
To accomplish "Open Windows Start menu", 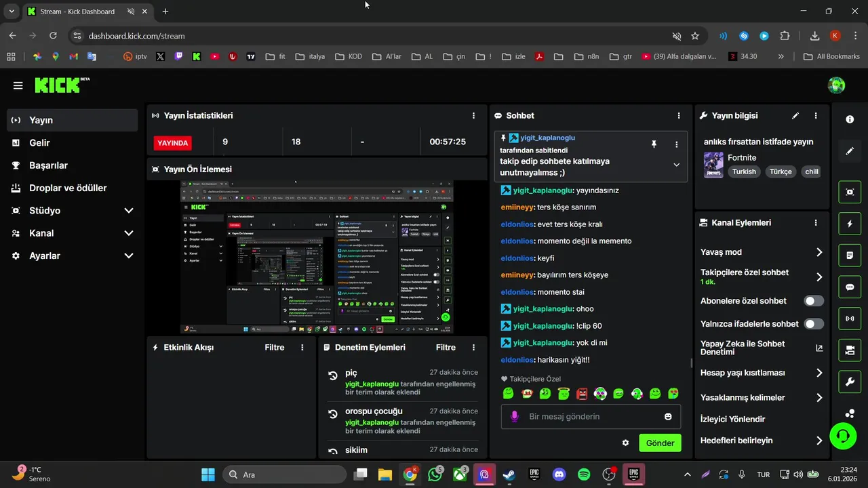I will [208, 474].
